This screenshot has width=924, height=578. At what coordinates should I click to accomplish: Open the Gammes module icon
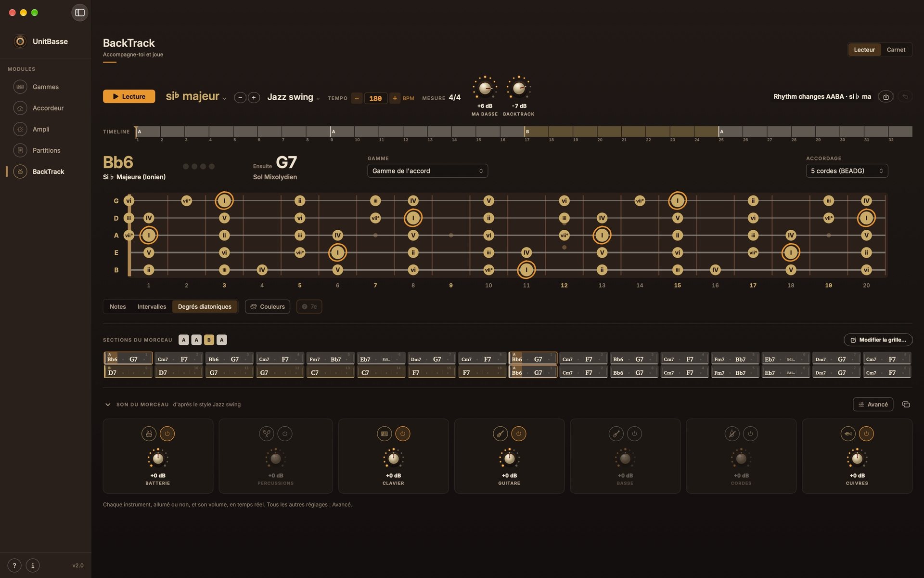20,87
